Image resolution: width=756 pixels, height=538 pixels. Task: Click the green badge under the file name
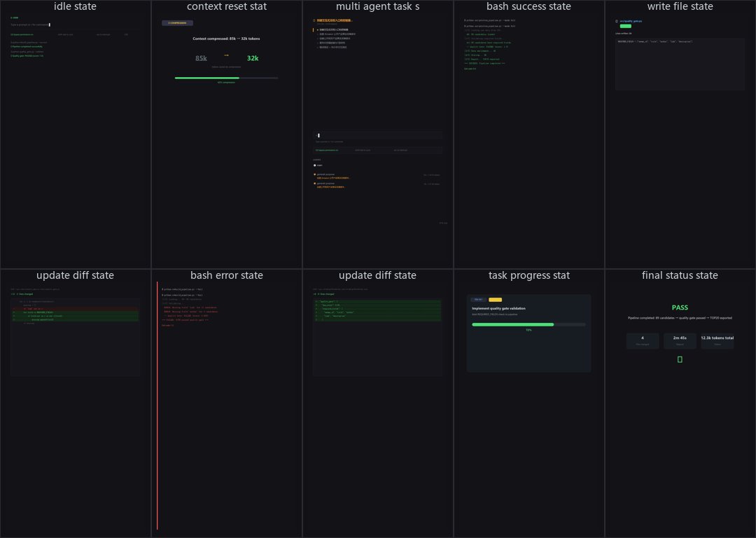click(625, 26)
